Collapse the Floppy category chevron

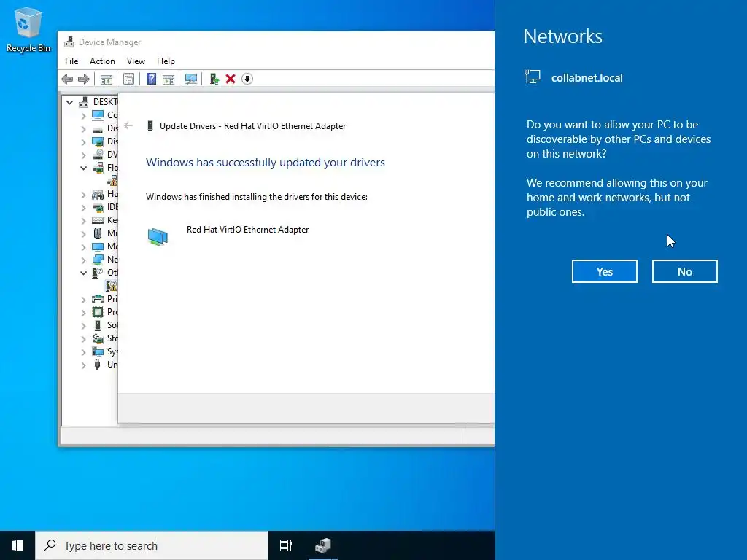coord(83,168)
